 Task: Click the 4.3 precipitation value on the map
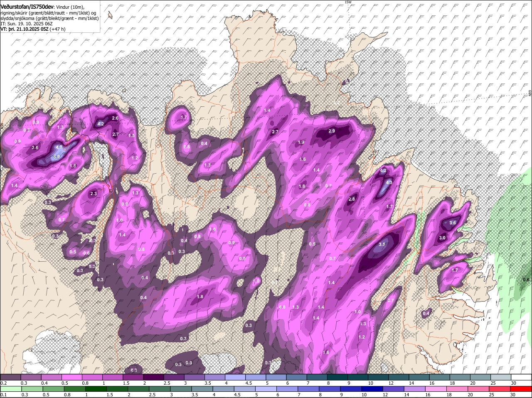(x=389, y=182)
